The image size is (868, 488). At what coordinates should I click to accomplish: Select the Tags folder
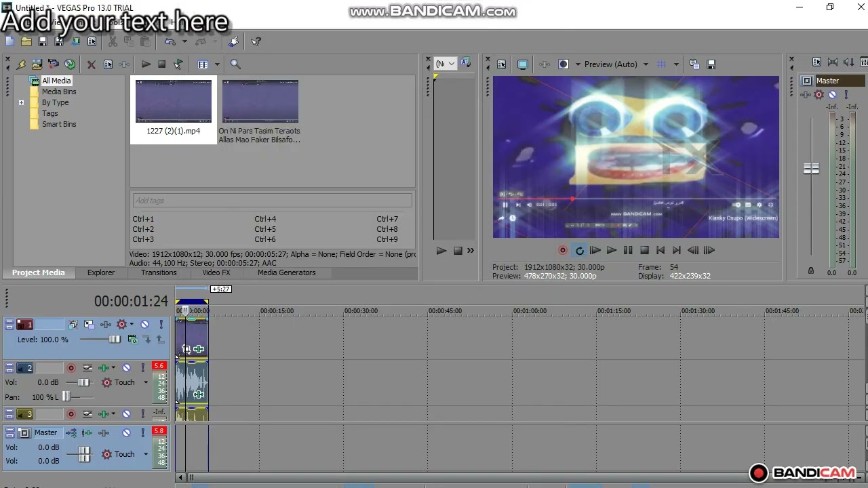[x=50, y=113]
